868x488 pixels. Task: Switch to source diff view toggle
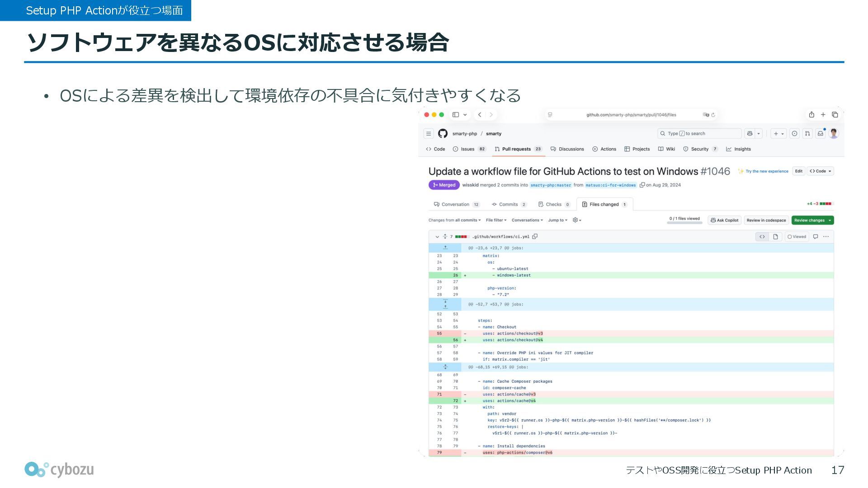point(762,236)
